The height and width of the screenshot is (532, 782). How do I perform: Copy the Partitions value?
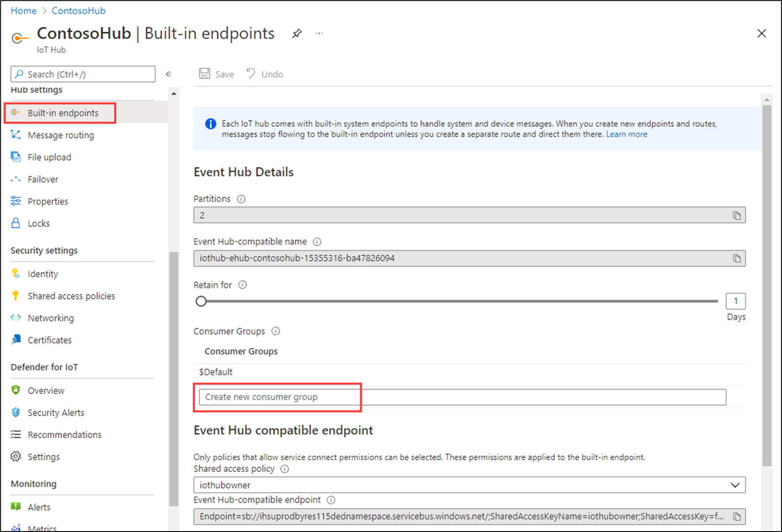(736, 215)
